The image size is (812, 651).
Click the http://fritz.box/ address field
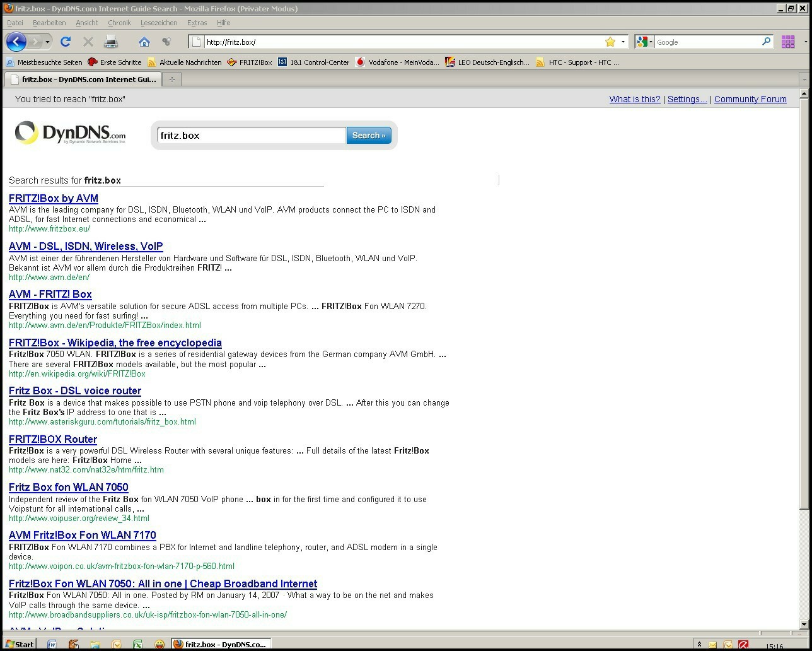pyautogui.click(x=403, y=42)
